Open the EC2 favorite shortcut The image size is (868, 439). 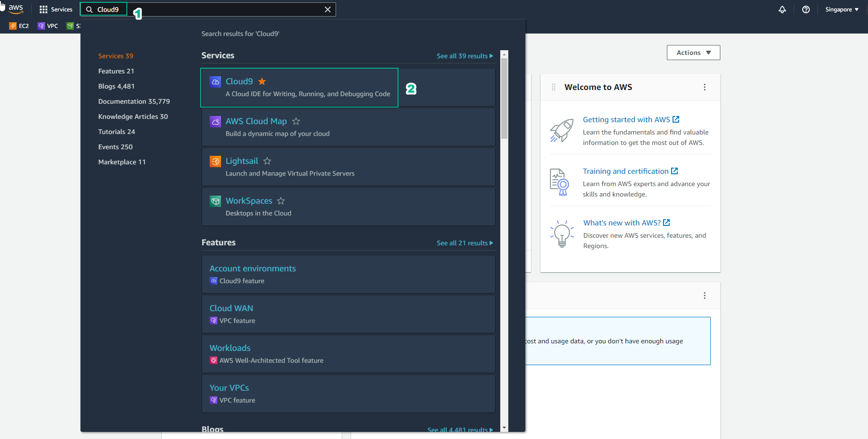(x=19, y=26)
